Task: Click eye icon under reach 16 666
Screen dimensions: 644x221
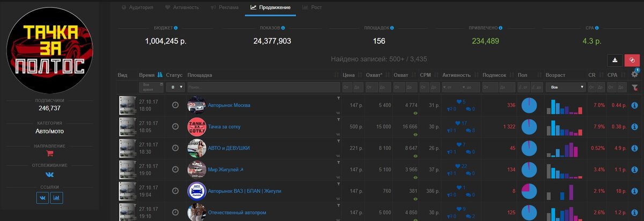Action: (x=415, y=134)
